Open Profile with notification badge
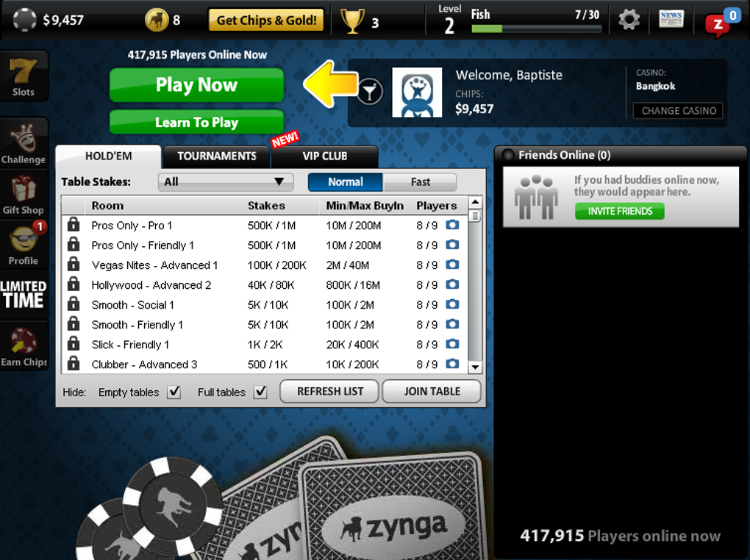 pos(24,244)
